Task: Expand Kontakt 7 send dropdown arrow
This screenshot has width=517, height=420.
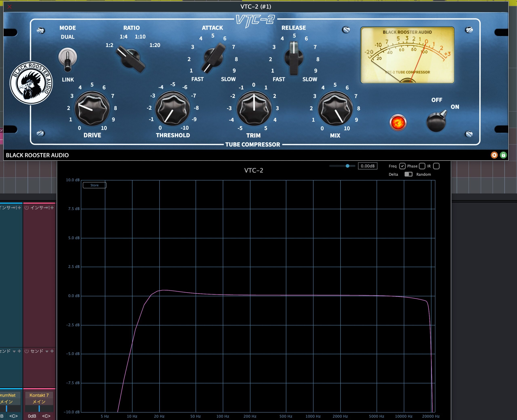Action: 47,351
